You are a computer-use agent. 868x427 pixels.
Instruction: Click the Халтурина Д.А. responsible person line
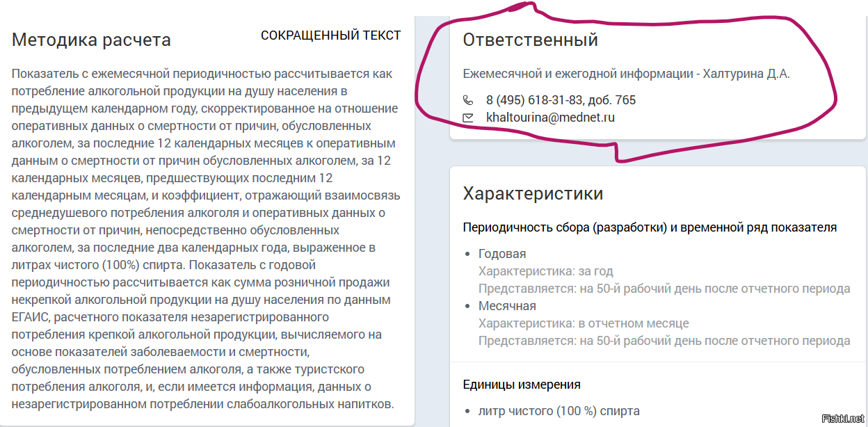pyautogui.click(x=626, y=74)
